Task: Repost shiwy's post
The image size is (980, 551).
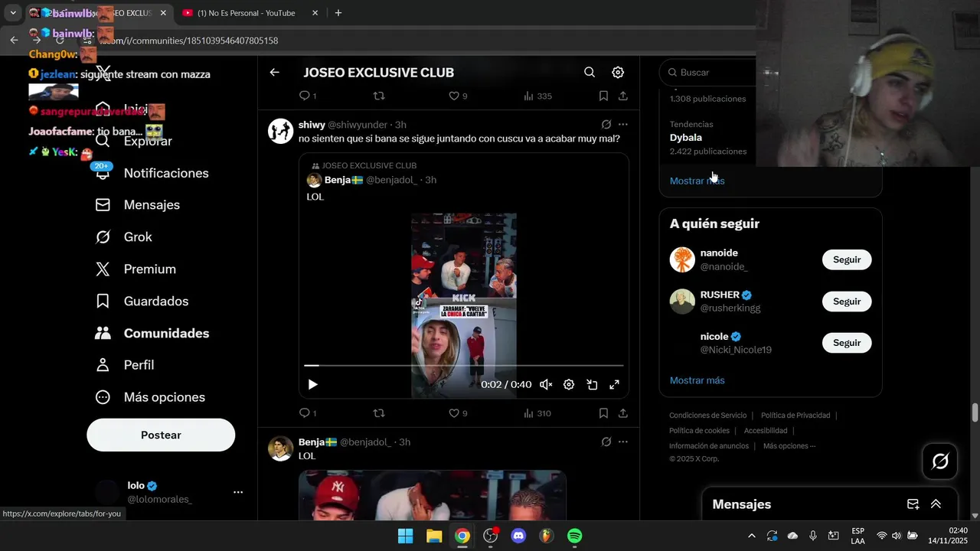Action: coord(378,413)
